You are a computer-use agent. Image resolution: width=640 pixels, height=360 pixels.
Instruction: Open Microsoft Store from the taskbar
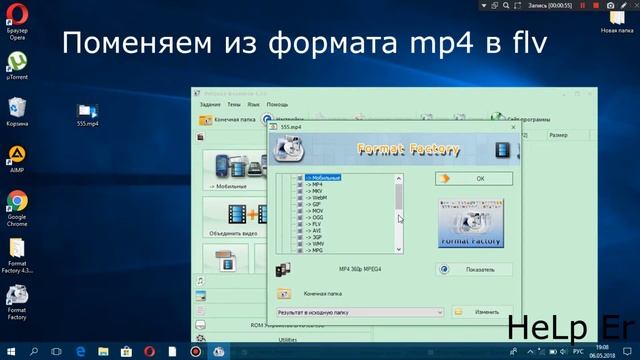pyautogui.click(x=126, y=351)
